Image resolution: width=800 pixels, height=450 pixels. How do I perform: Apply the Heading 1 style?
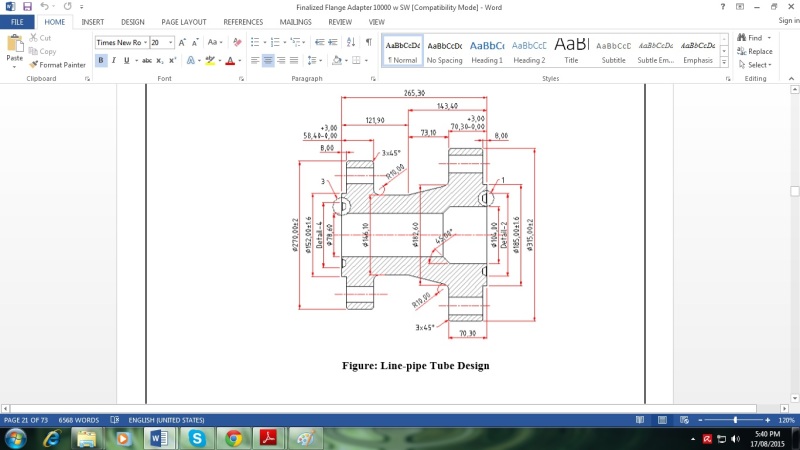coord(487,51)
